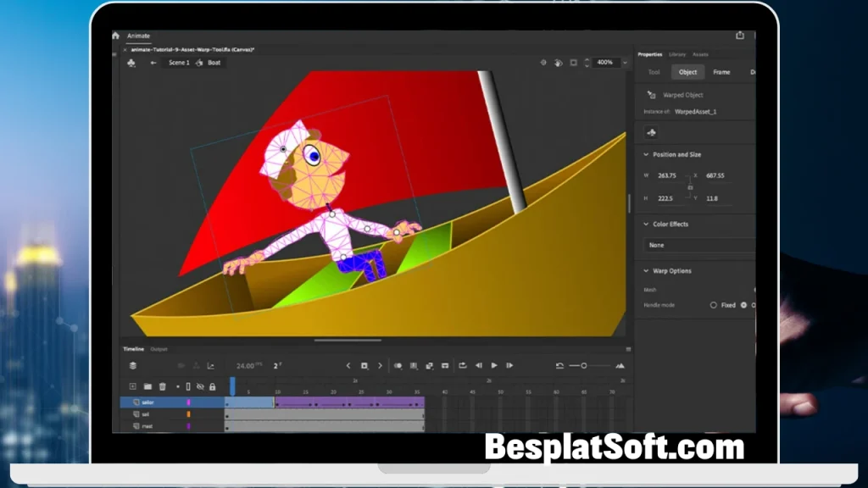Screen dimensions: 868x488
Task: Click Scene 1 in the breadcrumb
Action: point(179,62)
